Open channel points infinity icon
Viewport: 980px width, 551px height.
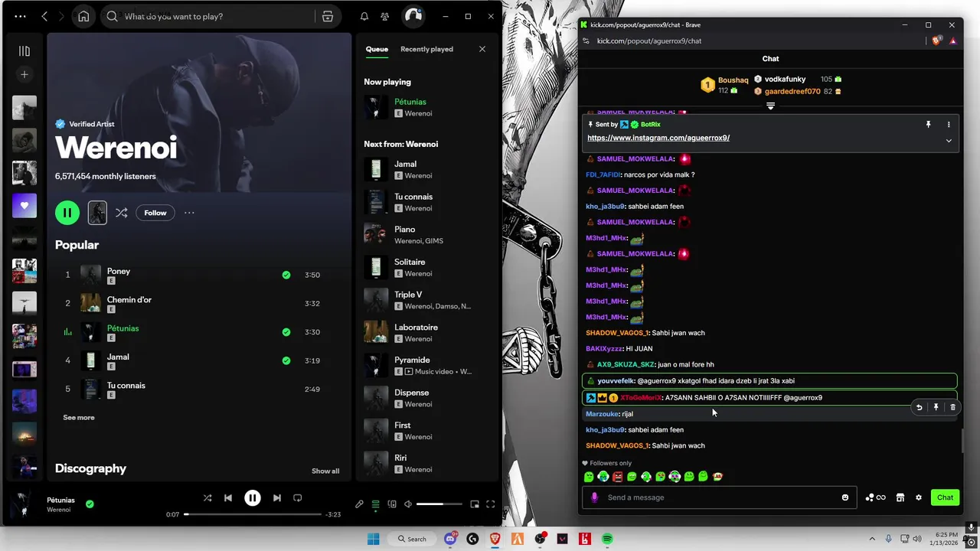pyautogui.click(x=876, y=497)
